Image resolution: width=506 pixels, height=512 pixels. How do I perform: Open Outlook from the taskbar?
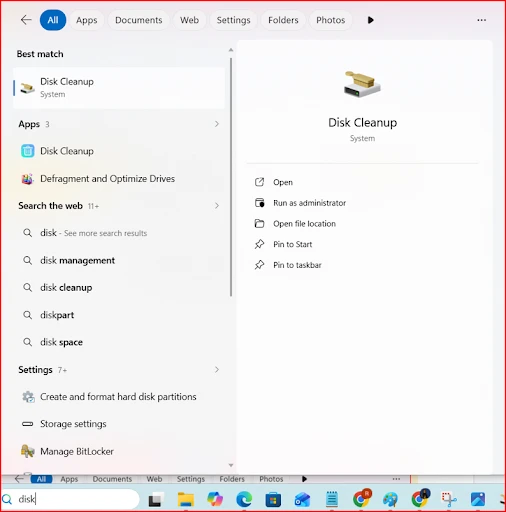(302, 500)
